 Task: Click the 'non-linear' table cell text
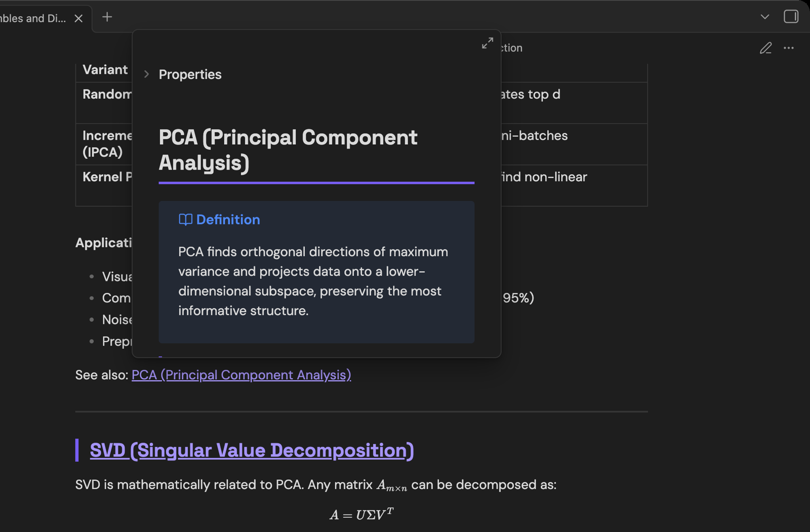tap(556, 177)
